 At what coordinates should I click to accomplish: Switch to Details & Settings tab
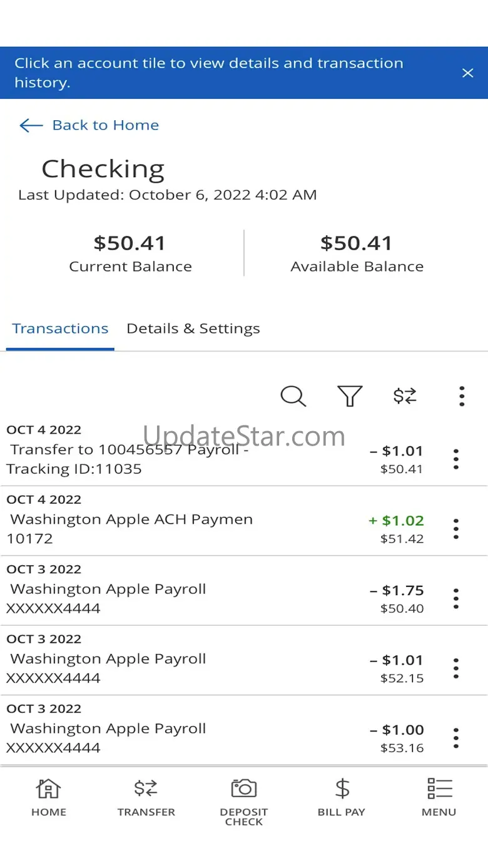(x=193, y=329)
